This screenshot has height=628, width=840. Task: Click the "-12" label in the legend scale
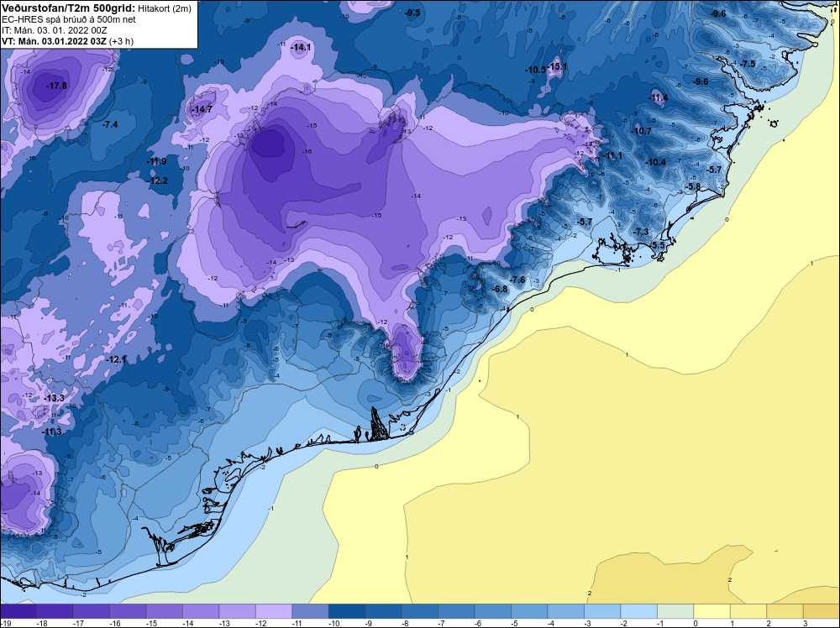[260, 623]
